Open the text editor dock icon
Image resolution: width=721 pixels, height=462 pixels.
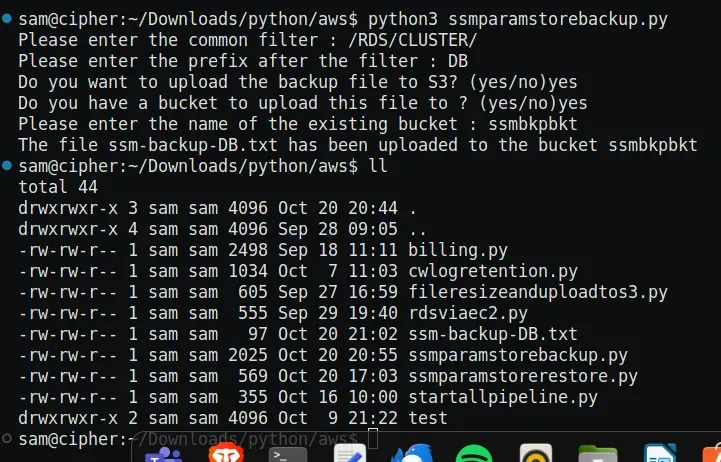pos(350,453)
